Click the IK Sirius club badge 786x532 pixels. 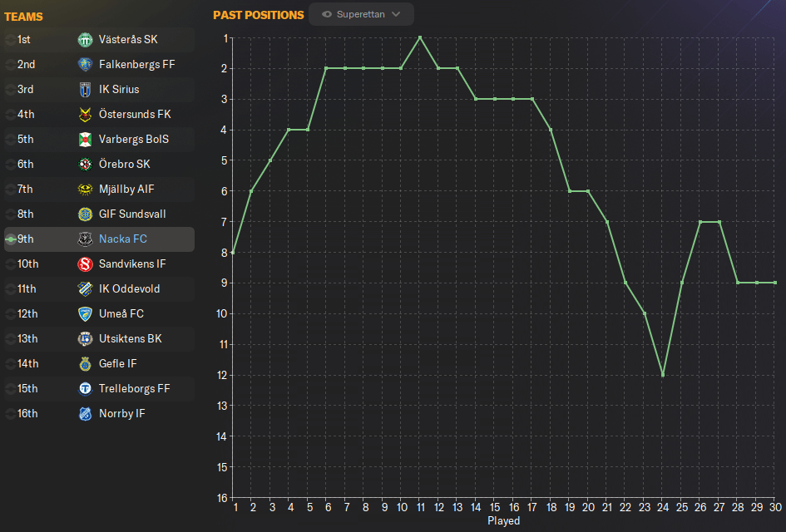tap(85, 89)
